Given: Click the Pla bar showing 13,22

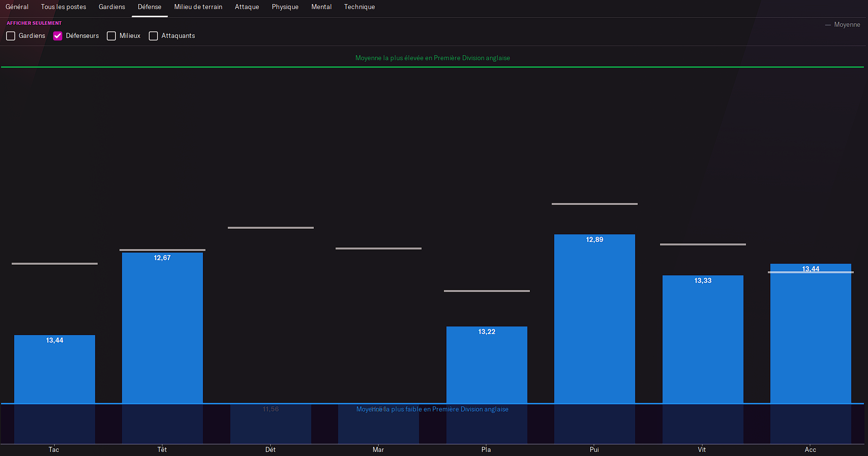Looking at the screenshot, I should (487, 385).
